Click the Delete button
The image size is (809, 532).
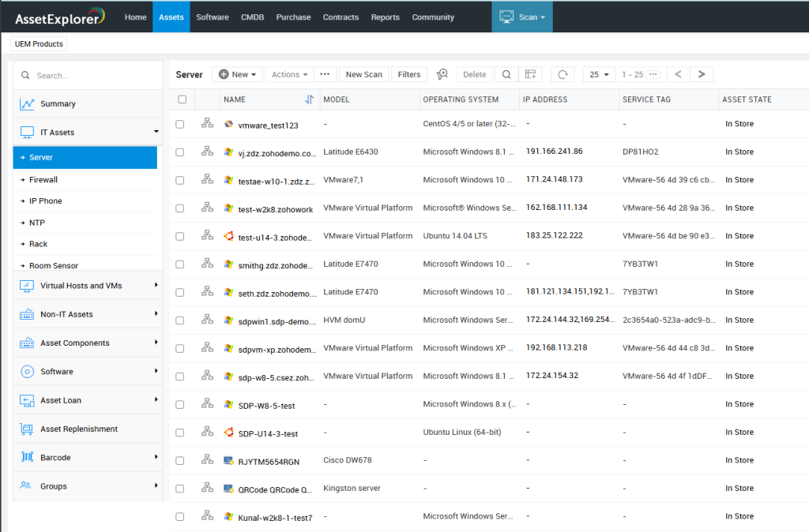pyautogui.click(x=474, y=74)
